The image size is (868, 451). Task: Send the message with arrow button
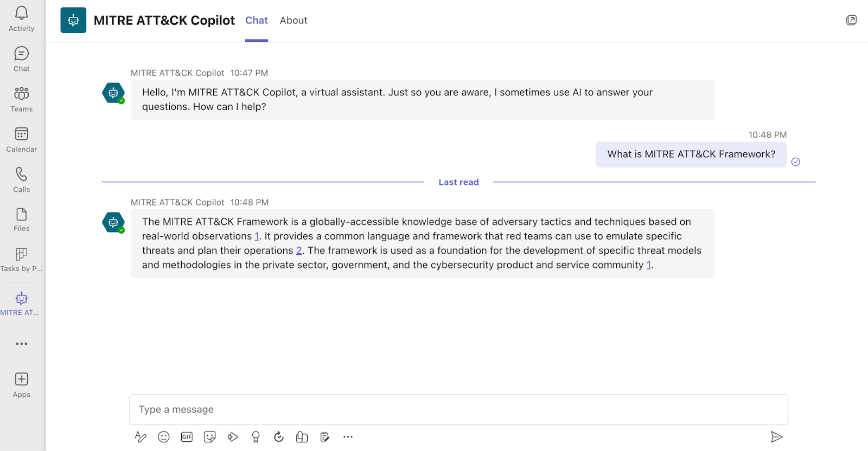[x=777, y=437]
